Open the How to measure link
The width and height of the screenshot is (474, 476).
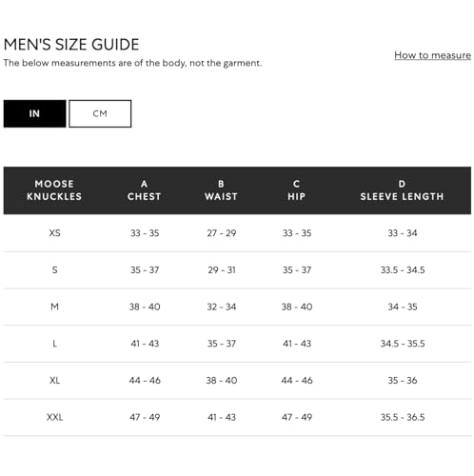click(432, 55)
